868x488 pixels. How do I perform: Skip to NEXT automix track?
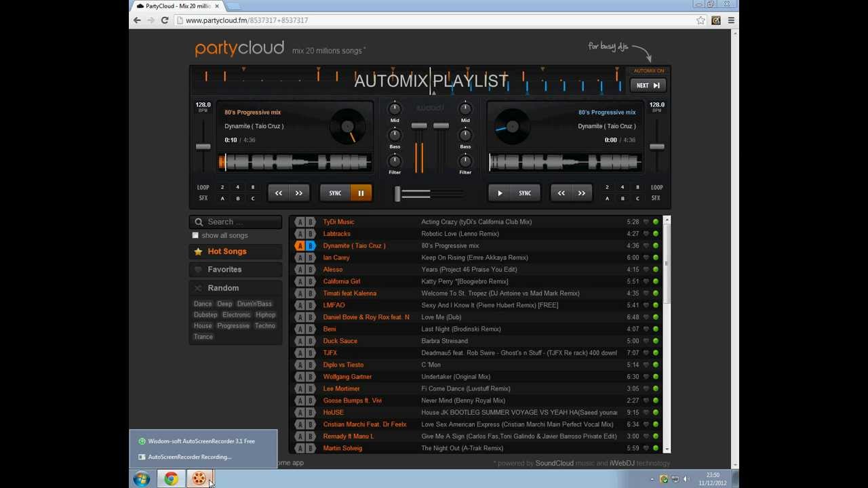[648, 85]
